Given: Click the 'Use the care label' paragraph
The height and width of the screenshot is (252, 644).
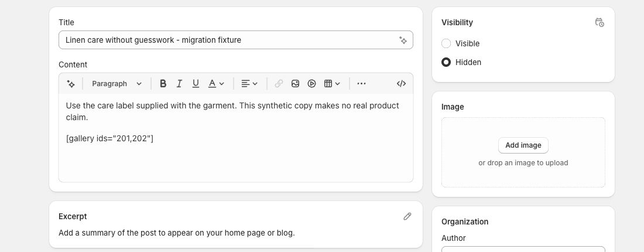Looking at the screenshot, I should tap(232, 111).
